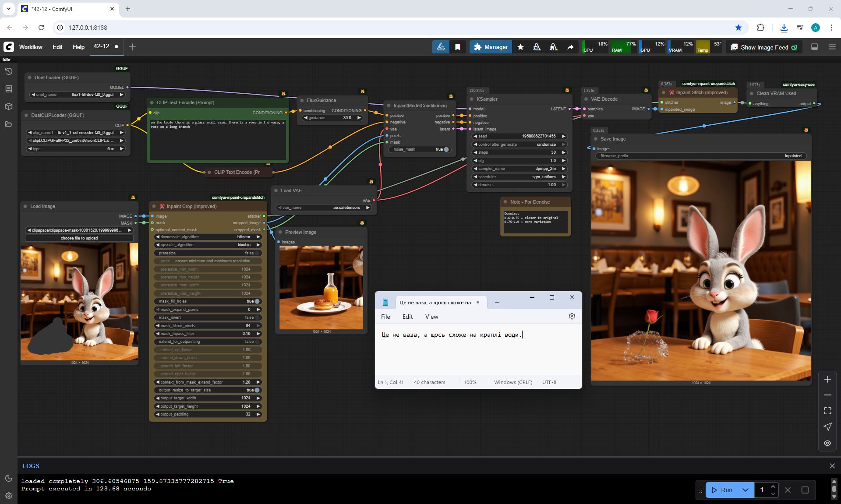This screenshot has height=504, width=841.
Task: Click choose file to upload button
Action: tap(79, 238)
